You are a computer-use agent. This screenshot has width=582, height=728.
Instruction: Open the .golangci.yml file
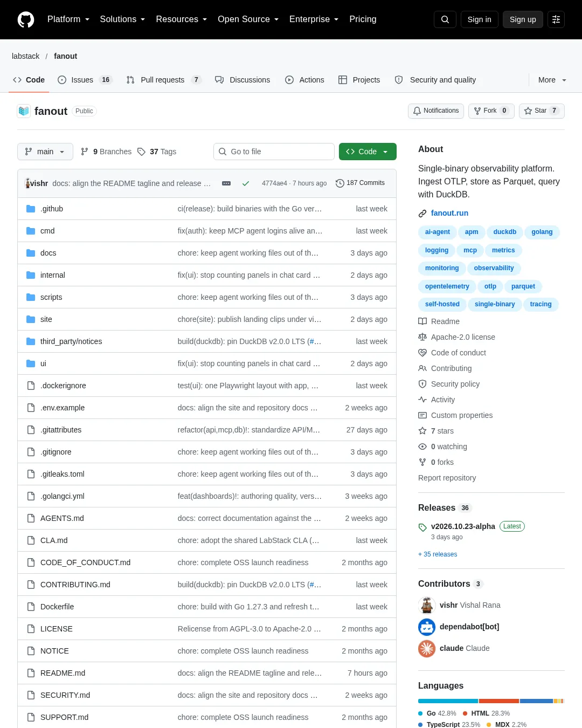click(63, 496)
